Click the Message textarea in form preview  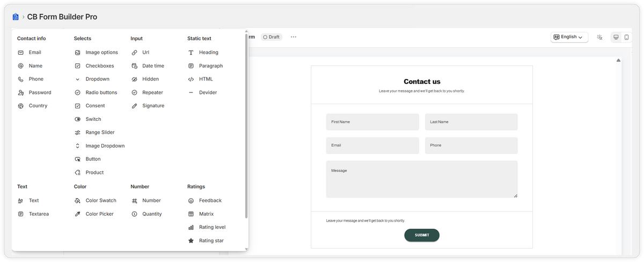pyautogui.click(x=422, y=179)
